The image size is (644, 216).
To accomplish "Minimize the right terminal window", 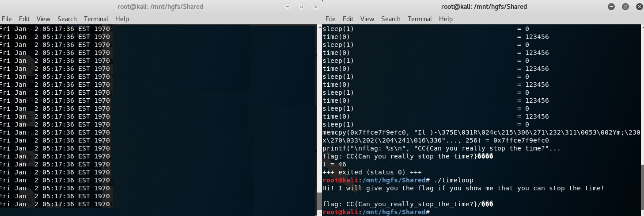I will coord(611,7).
